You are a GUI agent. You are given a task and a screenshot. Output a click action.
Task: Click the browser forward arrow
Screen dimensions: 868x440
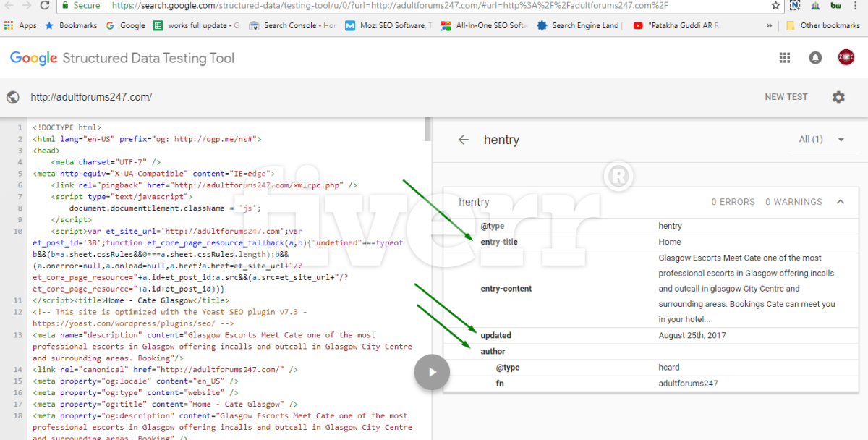pyautogui.click(x=25, y=5)
